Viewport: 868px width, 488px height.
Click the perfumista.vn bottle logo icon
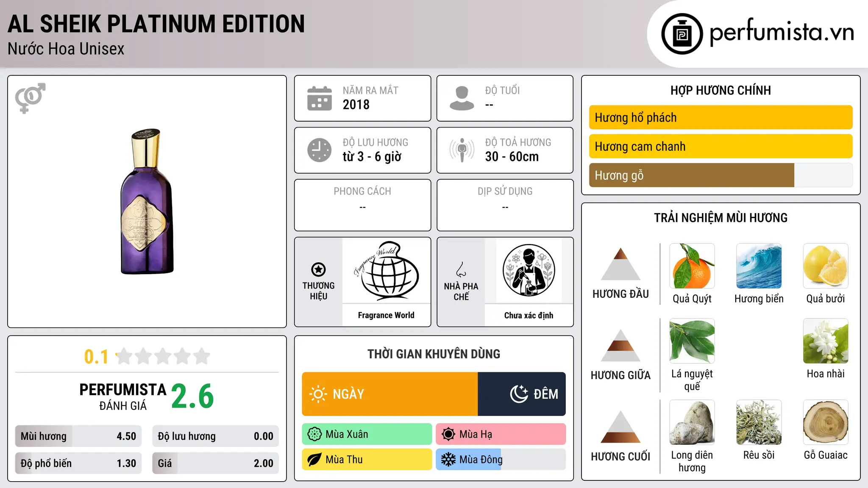point(682,34)
